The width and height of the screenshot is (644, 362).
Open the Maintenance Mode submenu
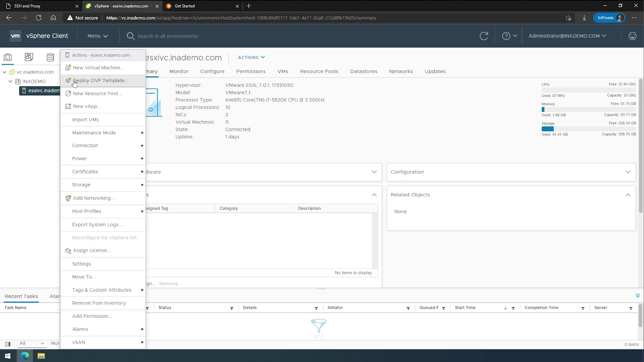[x=103, y=133]
